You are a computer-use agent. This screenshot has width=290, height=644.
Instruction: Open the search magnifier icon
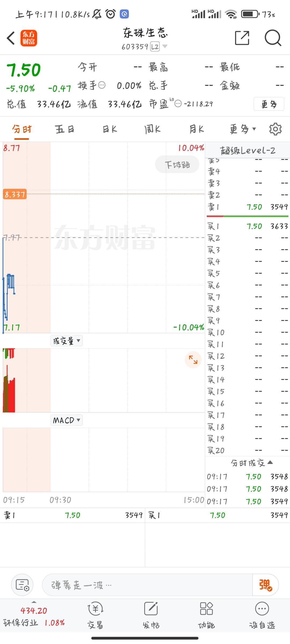273,38
